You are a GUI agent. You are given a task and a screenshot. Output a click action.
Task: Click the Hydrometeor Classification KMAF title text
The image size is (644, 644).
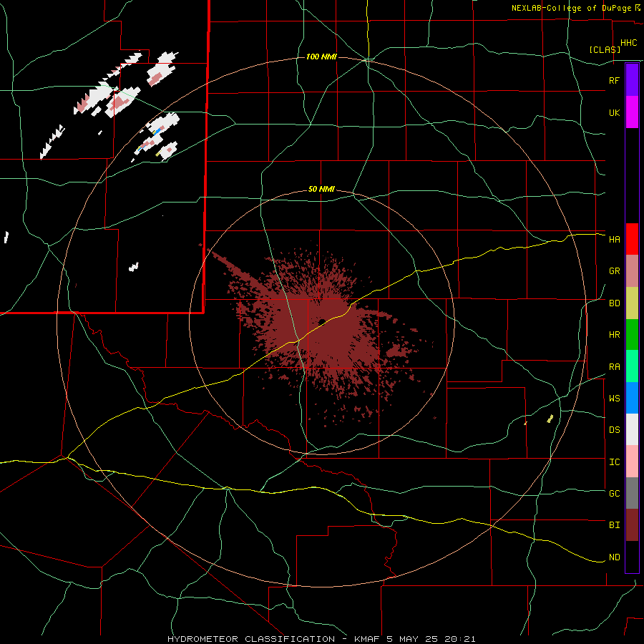pos(321,639)
